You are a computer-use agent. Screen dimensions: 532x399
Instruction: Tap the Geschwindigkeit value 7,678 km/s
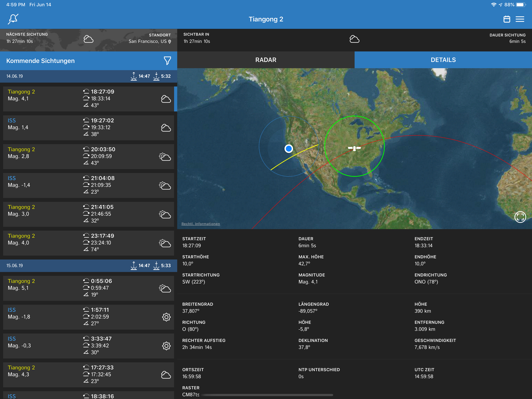427,348
